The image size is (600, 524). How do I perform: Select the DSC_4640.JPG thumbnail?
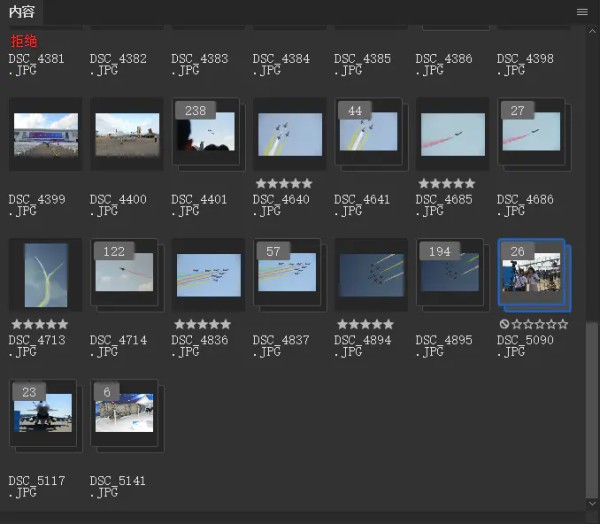click(x=290, y=134)
